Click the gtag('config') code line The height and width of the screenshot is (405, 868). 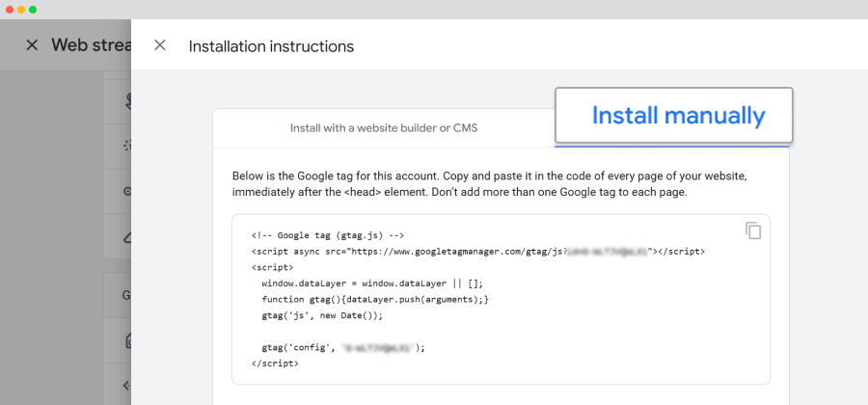[x=343, y=348]
